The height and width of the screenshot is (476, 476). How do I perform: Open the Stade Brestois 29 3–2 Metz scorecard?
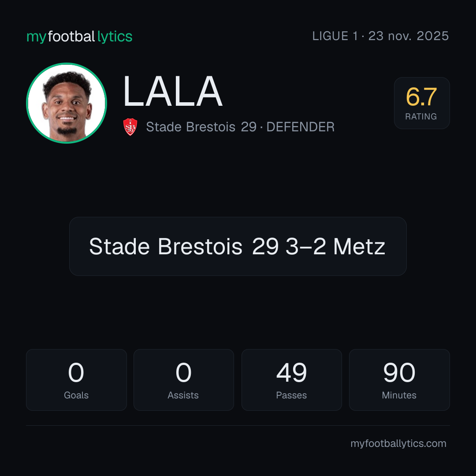[x=238, y=246]
